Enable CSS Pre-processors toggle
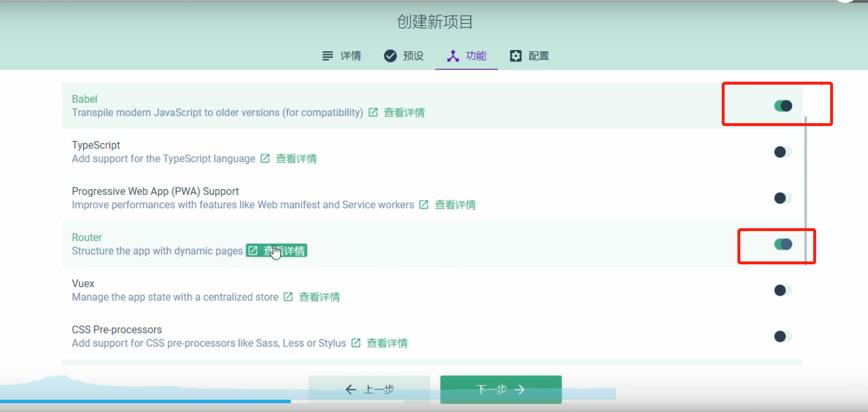This screenshot has height=412, width=868. tap(783, 336)
